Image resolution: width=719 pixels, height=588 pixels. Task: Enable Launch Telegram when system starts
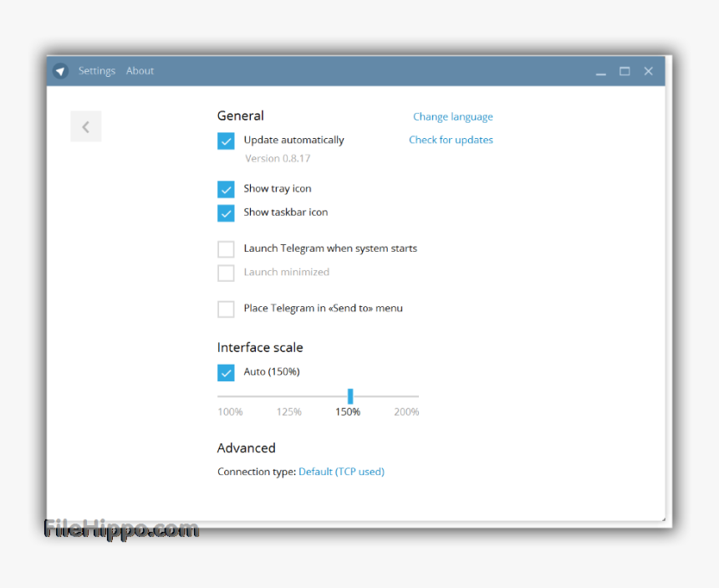coord(226,249)
